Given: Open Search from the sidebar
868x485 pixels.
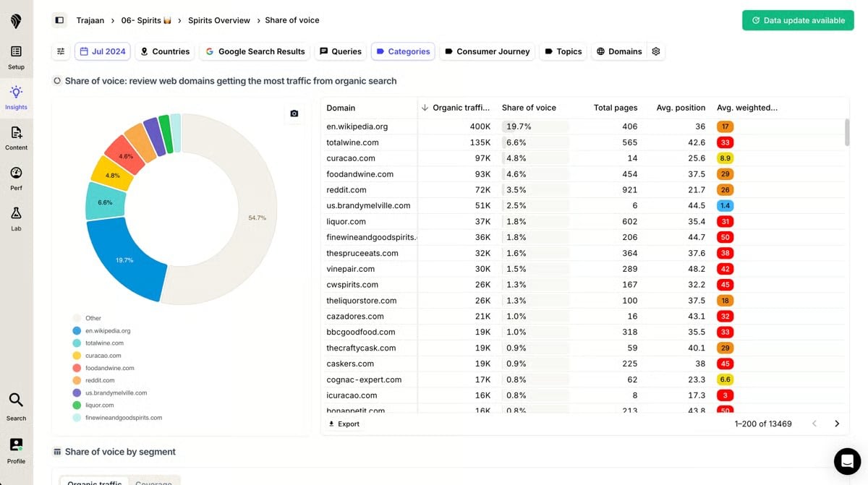Looking at the screenshot, I should (16, 407).
